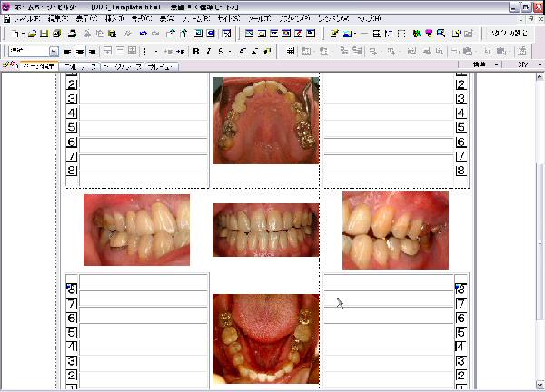545x392 pixels.
Task: Toggle Bold formatting
Action: [x=196, y=52]
